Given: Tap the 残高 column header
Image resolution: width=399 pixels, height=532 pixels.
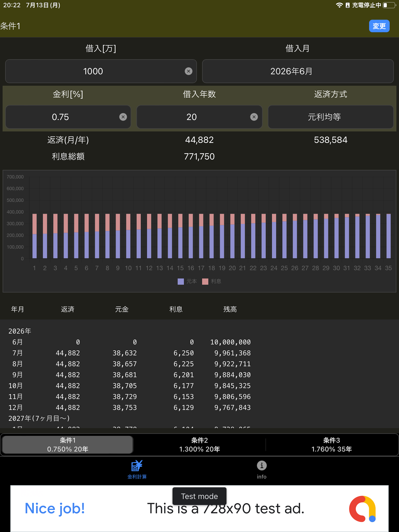Looking at the screenshot, I should [x=230, y=309].
